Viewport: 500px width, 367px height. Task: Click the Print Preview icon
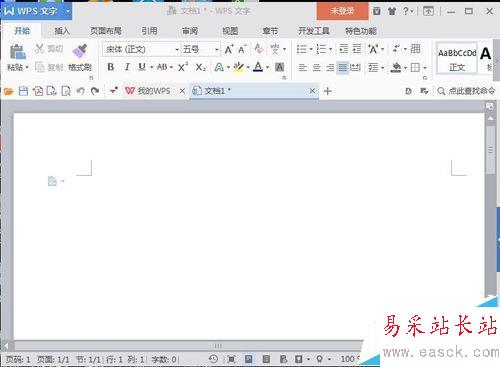point(66,91)
